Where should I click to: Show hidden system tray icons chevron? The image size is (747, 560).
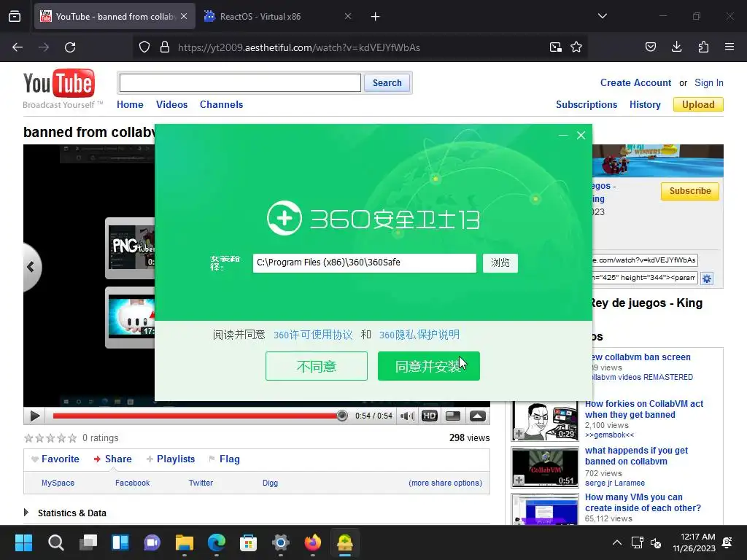coord(617,542)
